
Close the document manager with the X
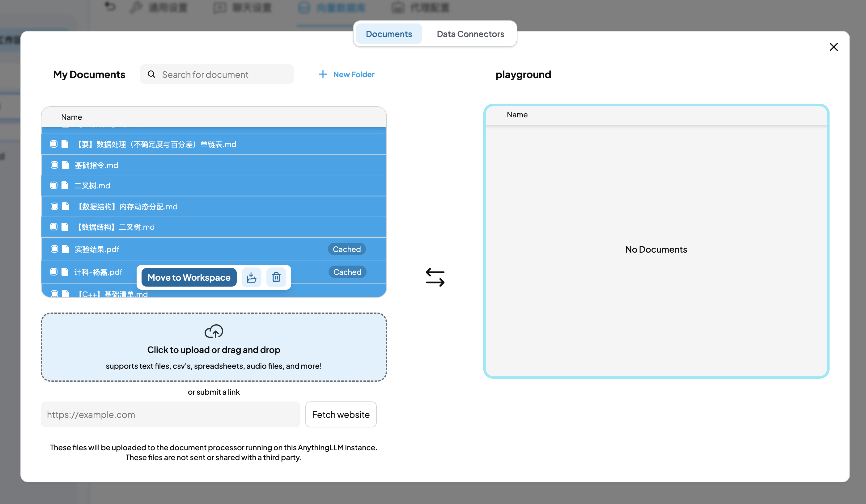833,47
